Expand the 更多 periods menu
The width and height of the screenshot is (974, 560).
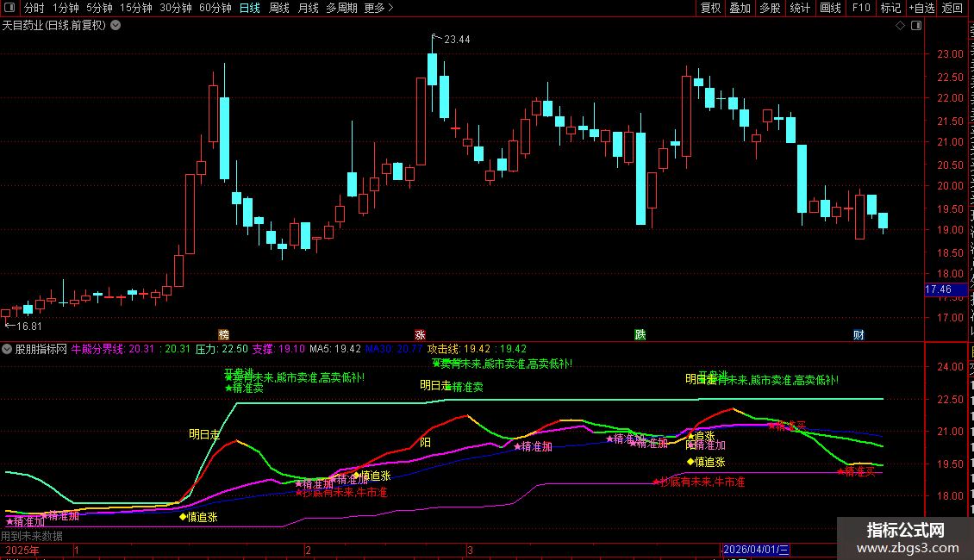pos(378,8)
